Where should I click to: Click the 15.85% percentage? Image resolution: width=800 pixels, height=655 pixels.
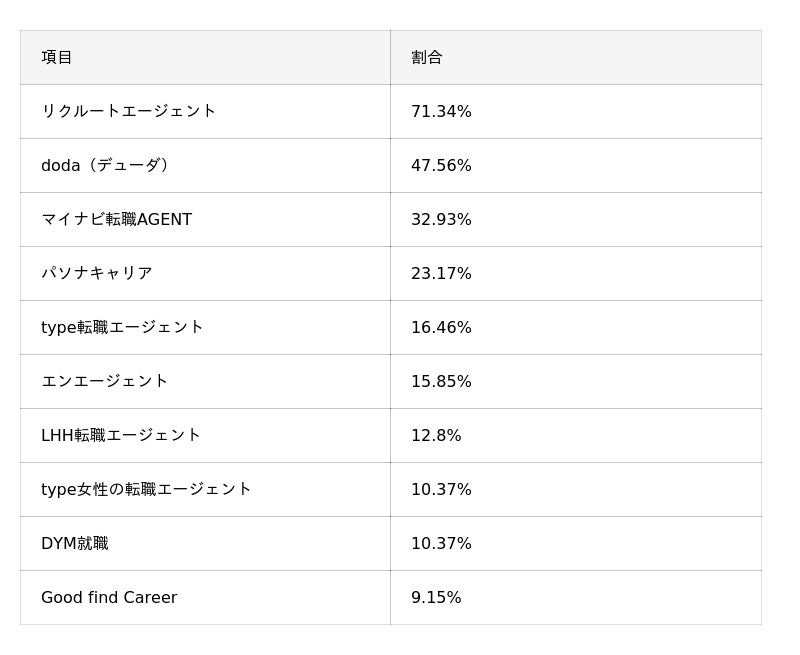[x=441, y=381]
